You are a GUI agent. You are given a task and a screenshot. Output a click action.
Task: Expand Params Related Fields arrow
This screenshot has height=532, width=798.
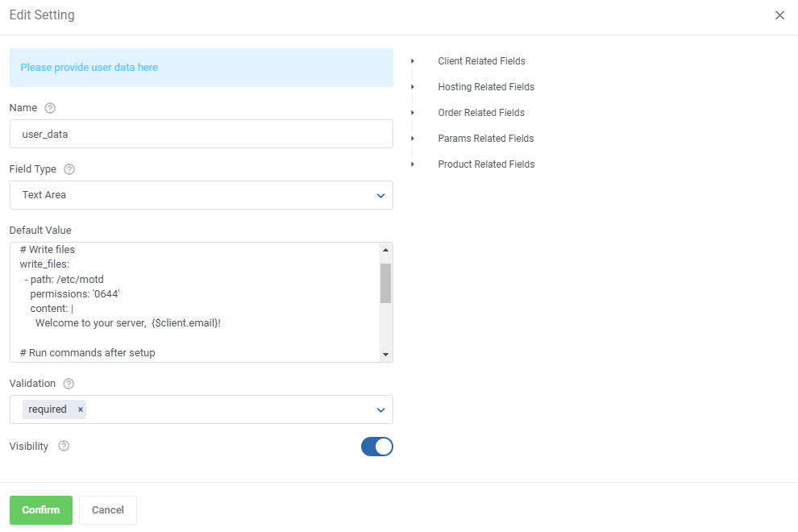point(413,139)
